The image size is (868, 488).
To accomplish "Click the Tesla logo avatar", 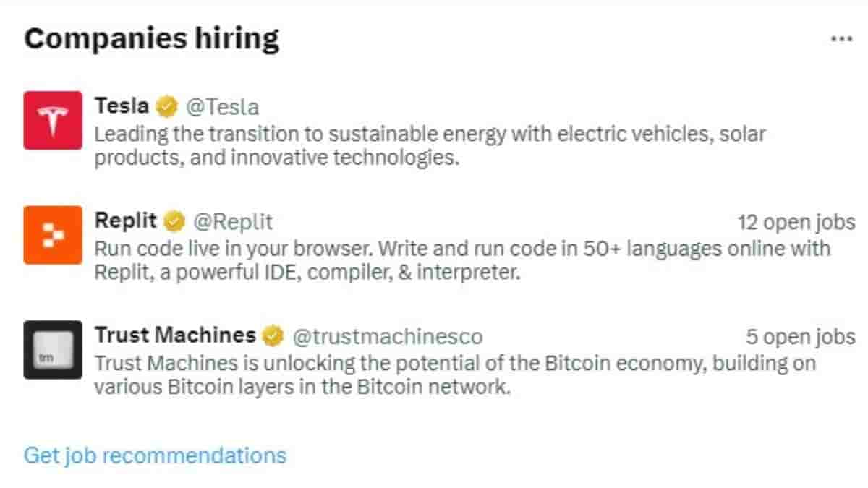I will (53, 120).
